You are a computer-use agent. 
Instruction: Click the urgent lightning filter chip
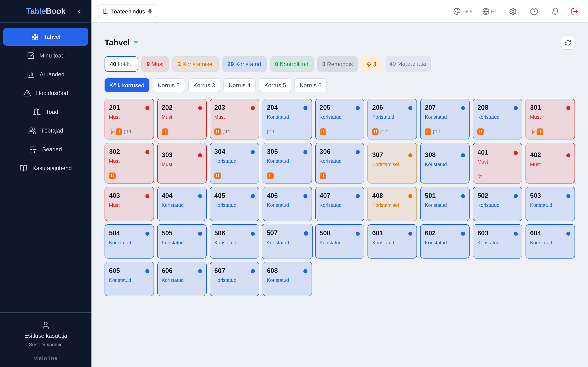click(x=371, y=64)
